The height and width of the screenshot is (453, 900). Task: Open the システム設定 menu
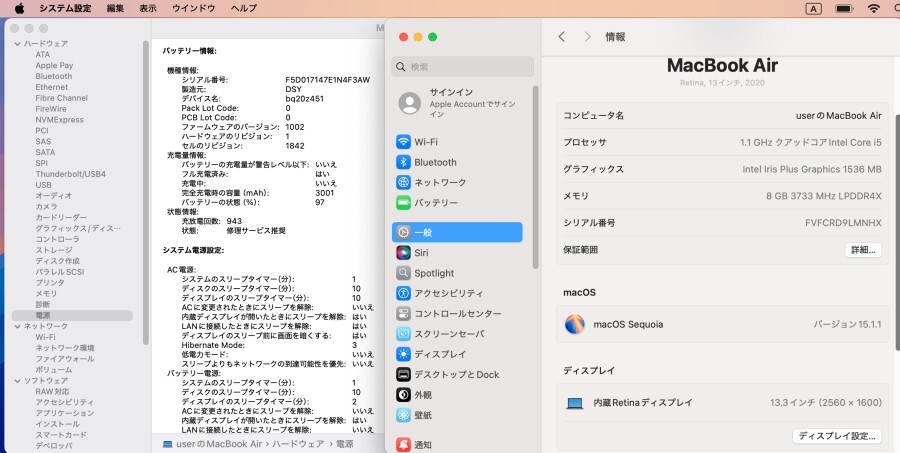click(x=65, y=8)
